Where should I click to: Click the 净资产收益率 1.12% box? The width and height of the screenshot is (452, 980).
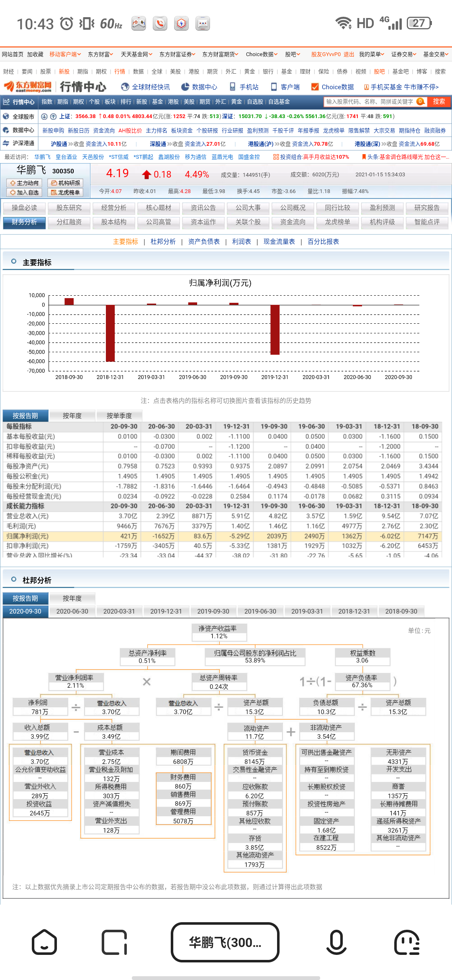point(219,632)
